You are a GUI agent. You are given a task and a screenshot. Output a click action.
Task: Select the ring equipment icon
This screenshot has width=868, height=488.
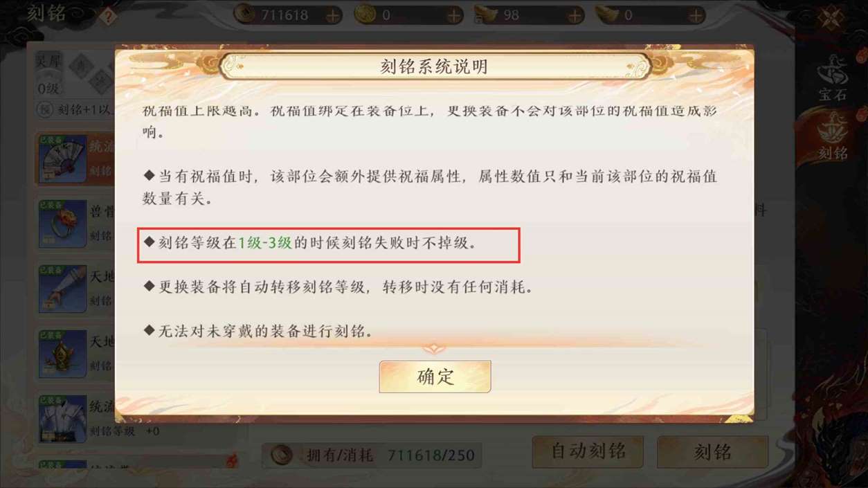(x=62, y=224)
